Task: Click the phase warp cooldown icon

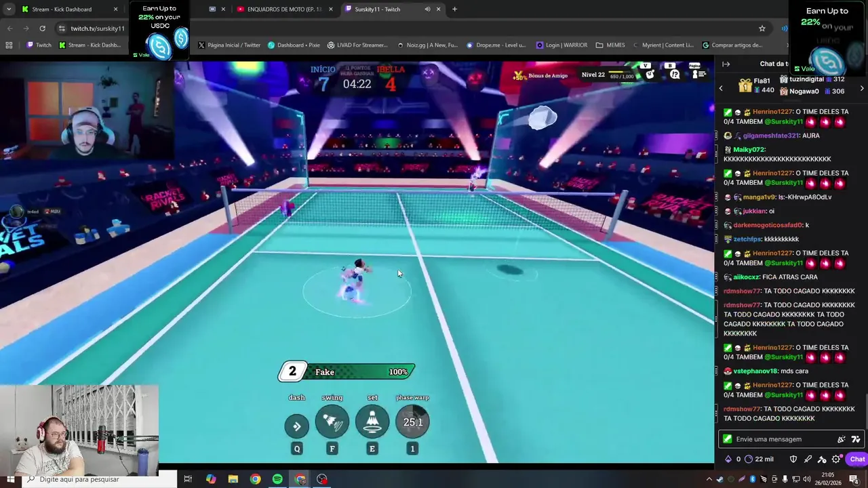Action: click(x=412, y=422)
